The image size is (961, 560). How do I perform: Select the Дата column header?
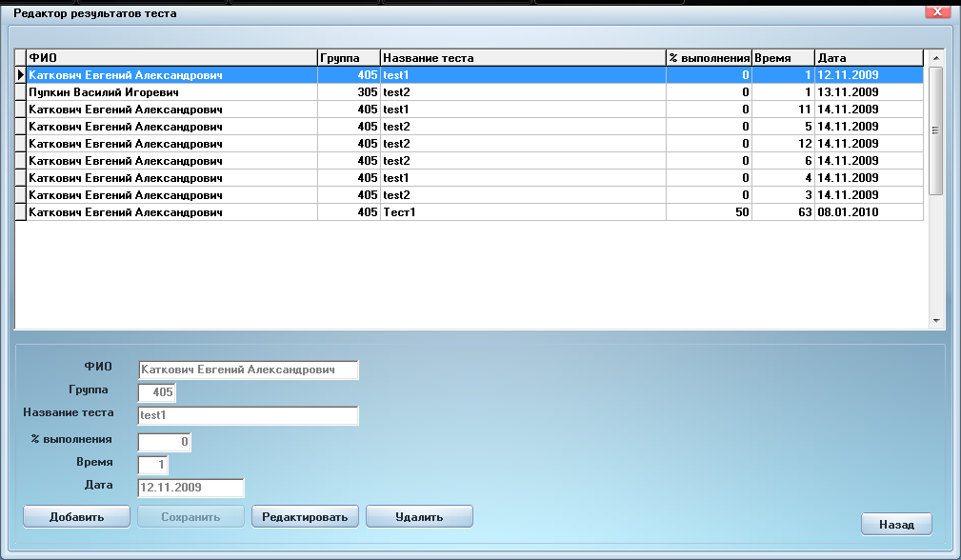[x=869, y=57]
